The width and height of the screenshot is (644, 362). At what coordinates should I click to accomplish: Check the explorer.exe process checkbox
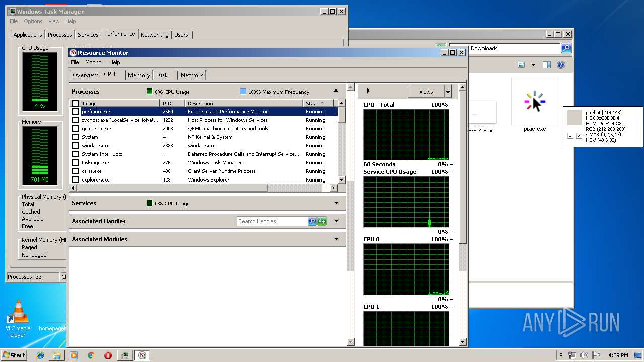click(76, 180)
